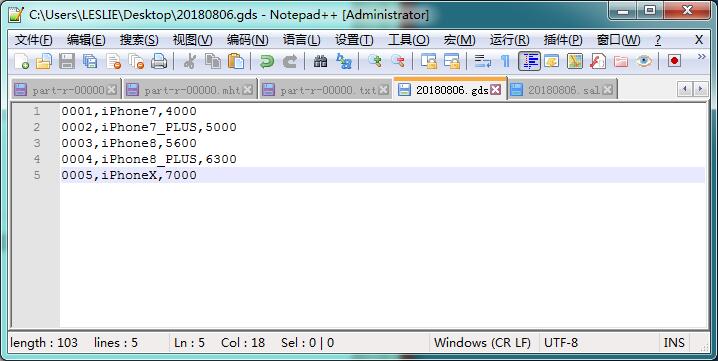This screenshot has height=361, width=718.
Task: Open the 文件(F) menu
Action: [x=33, y=40]
